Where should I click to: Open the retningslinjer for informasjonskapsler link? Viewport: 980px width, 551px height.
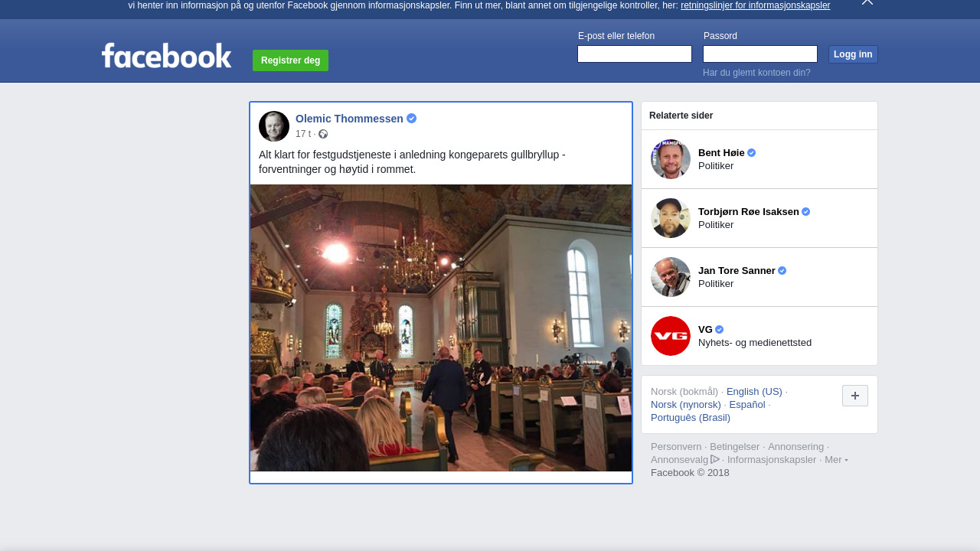tap(755, 5)
